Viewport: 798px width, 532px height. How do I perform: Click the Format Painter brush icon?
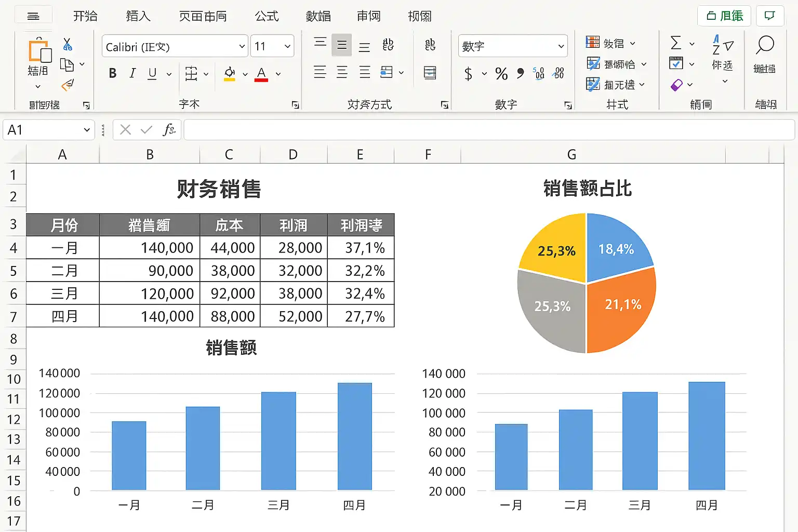[x=68, y=85]
